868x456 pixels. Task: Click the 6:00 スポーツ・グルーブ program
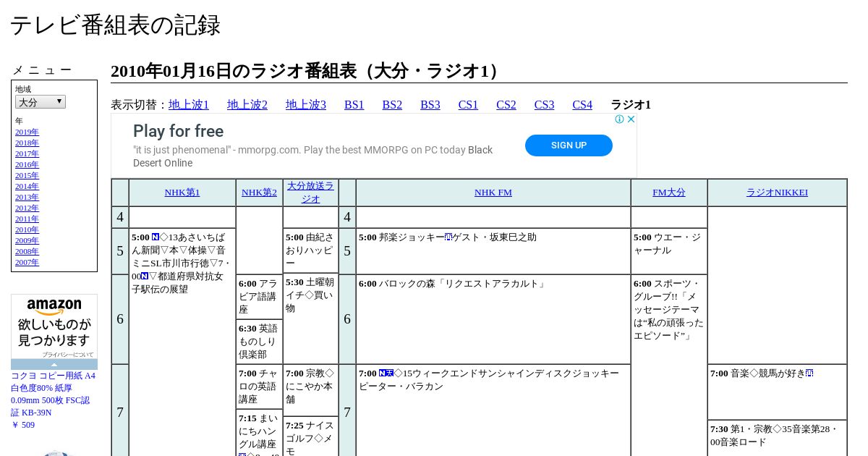669,366
